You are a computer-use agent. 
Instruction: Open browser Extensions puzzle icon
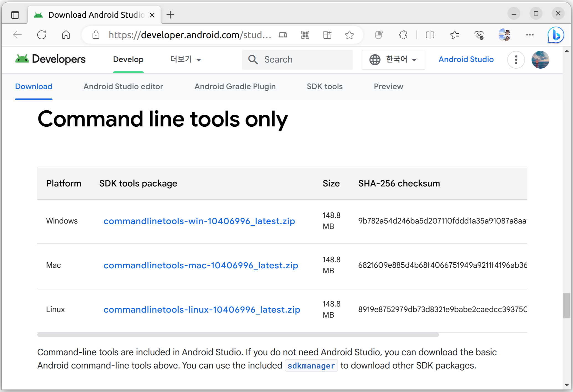403,35
